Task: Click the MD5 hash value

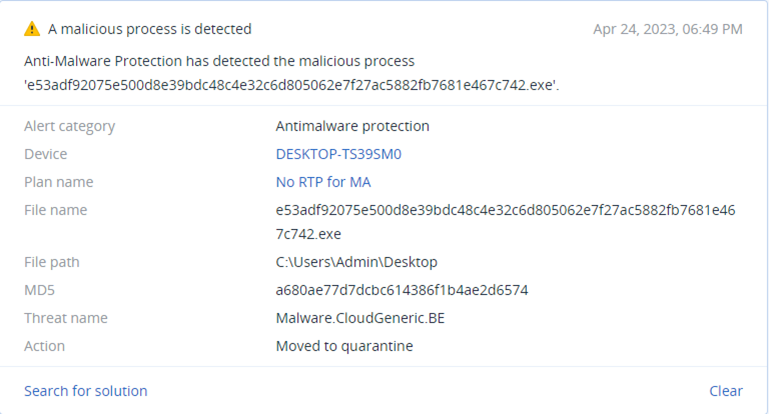Action: pyautogui.click(x=402, y=290)
